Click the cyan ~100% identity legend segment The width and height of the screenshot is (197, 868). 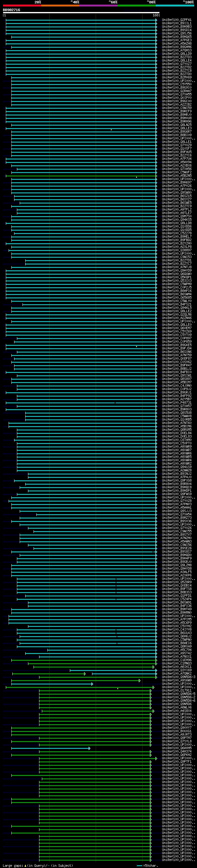click(175, 6)
